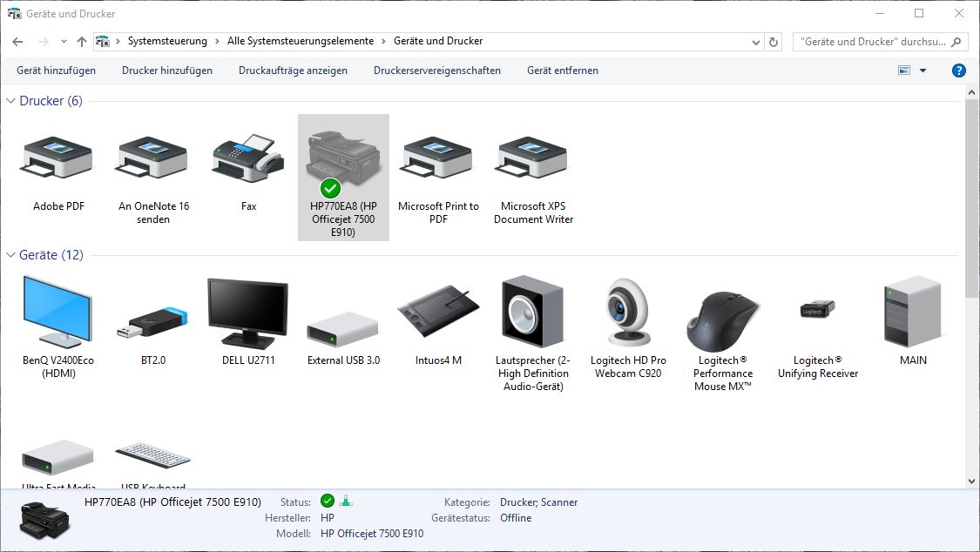Select the Logitech Performance Mouse MX icon
980x552 pixels.
click(723, 321)
